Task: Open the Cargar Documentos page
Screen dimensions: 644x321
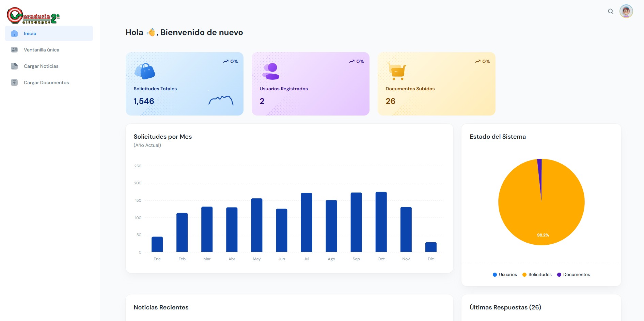Action: click(x=46, y=82)
